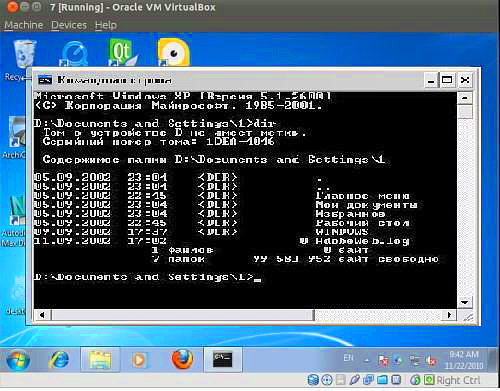The width and height of the screenshot is (500, 391).
Task: Click the 'WINDOWS' directory entry
Action: coord(342,232)
